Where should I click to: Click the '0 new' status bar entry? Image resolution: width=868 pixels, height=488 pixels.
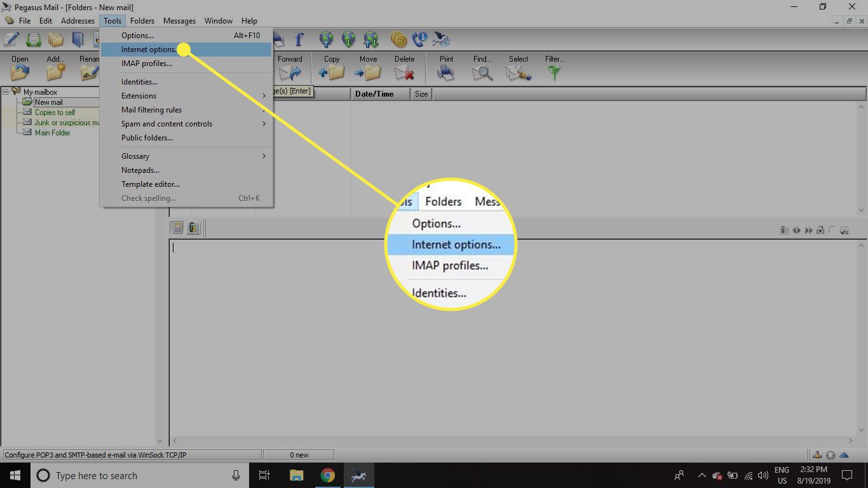tap(299, 455)
